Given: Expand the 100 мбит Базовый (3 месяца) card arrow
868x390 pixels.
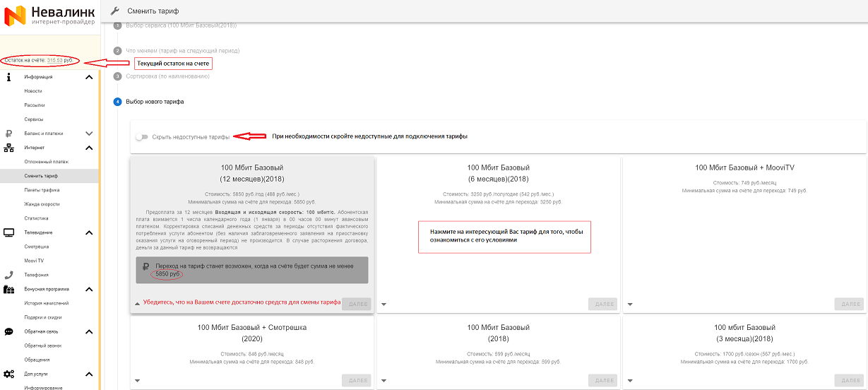Looking at the screenshot, I should (629, 381).
